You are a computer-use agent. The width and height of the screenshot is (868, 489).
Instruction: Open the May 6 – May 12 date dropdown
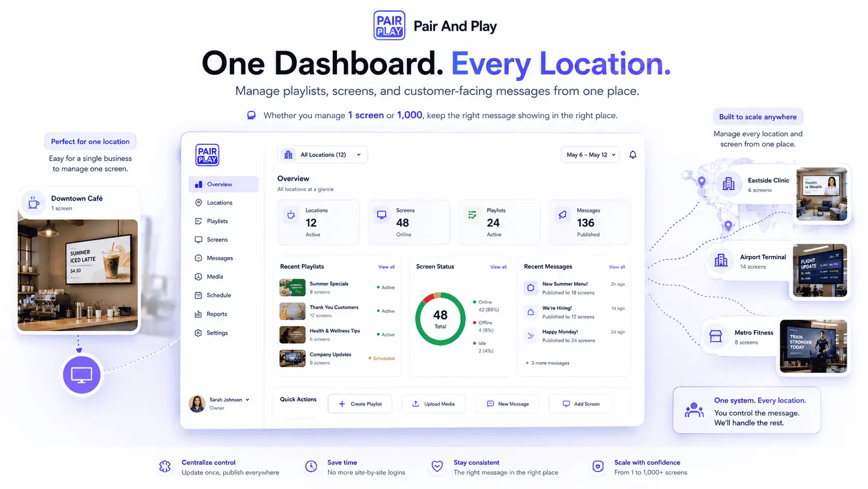pyautogui.click(x=590, y=155)
